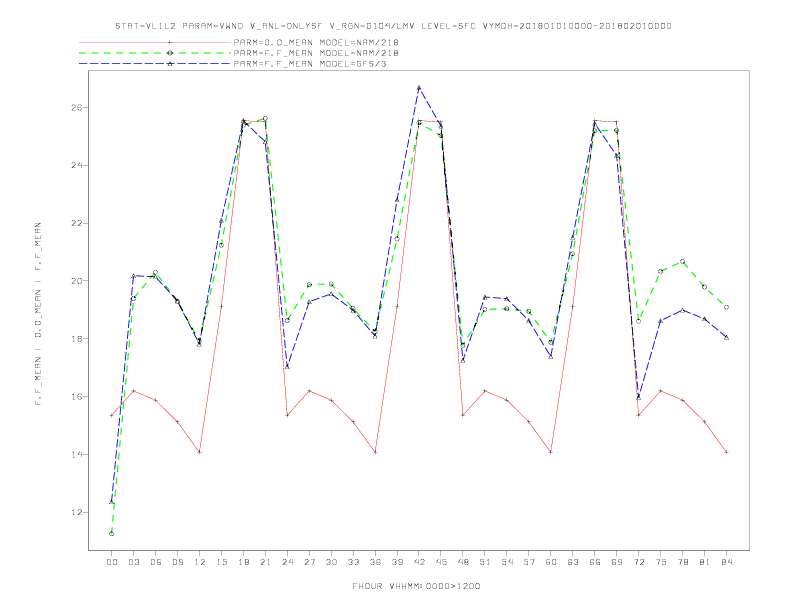
Task: Click x-axis title FHOUR VHHMM:0000>1200
Action: click(x=416, y=586)
